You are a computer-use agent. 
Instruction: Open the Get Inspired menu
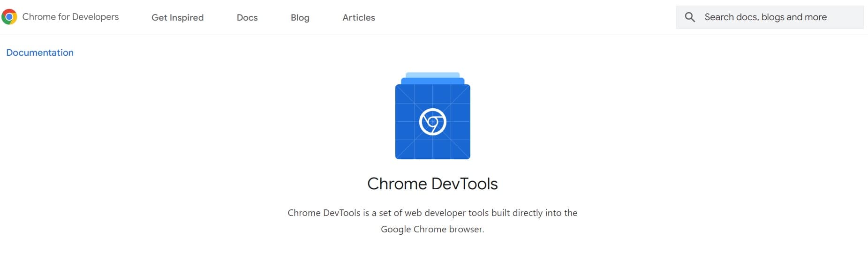[x=177, y=17]
